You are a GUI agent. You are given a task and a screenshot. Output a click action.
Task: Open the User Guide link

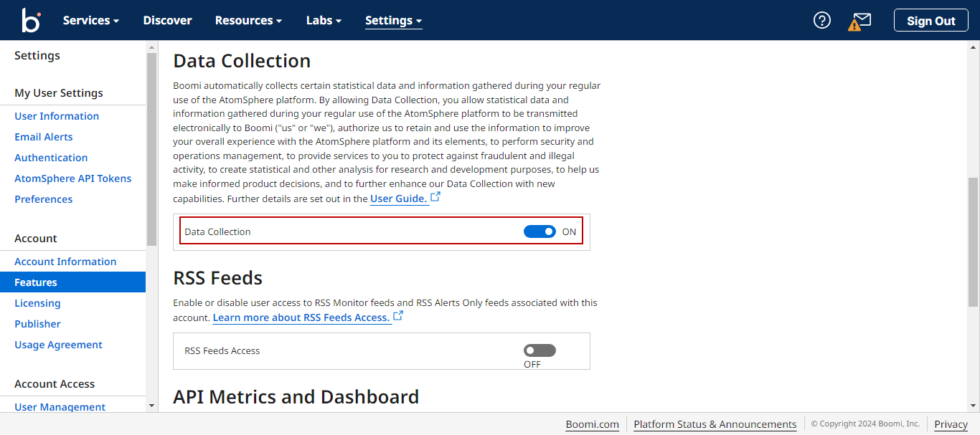tap(398, 199)
